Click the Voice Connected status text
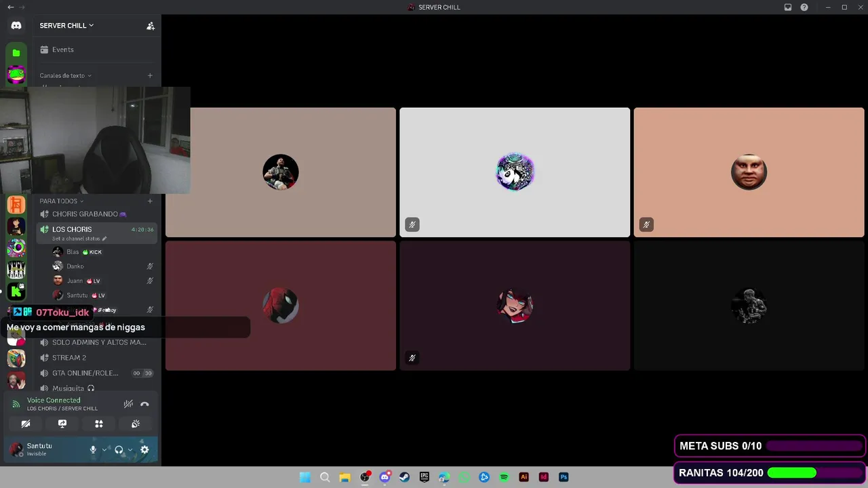 pos(54,401)
